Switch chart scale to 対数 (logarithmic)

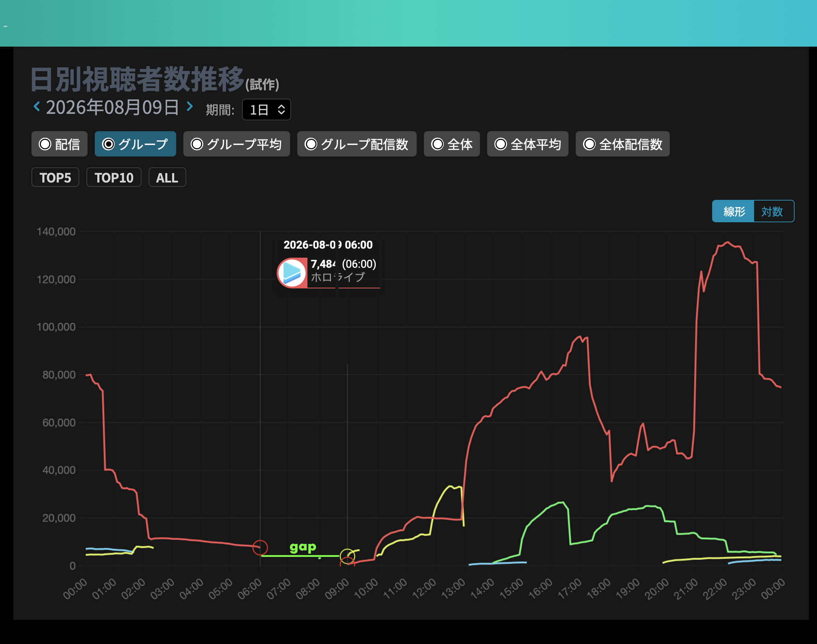[774, 211]
